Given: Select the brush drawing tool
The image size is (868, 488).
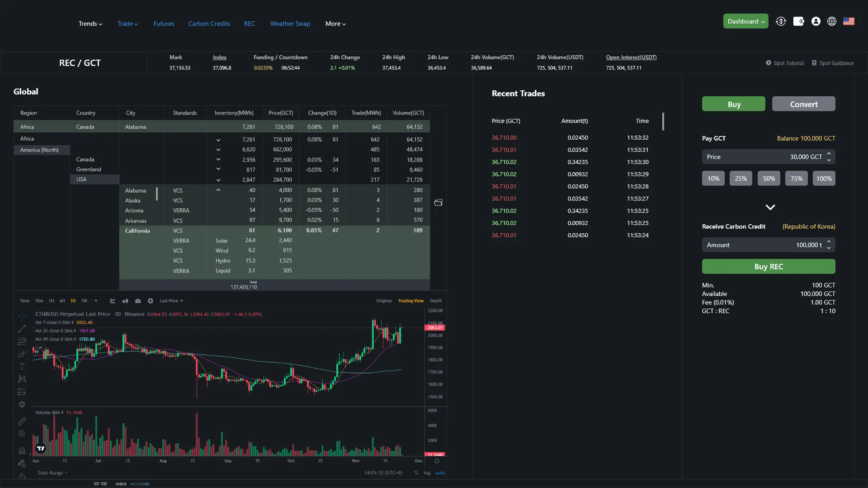Looking at the screenshot, I should click(x=22, y=354).
